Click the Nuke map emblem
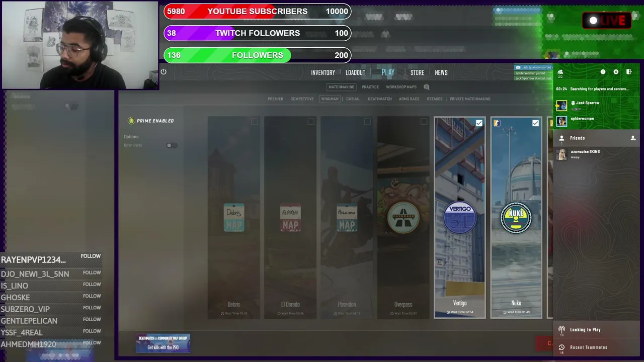644x362 pixels. pyautogui.click(x=516, y=217)
